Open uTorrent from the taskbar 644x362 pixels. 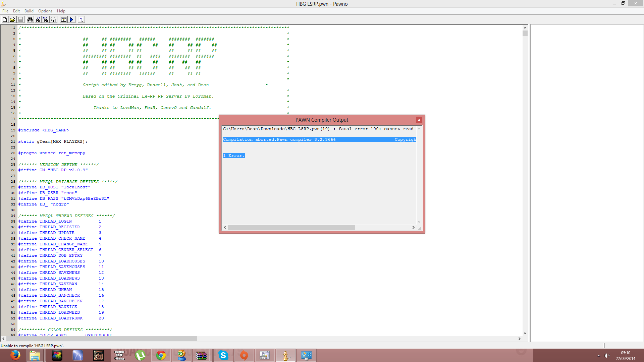(x=141, y=355)
